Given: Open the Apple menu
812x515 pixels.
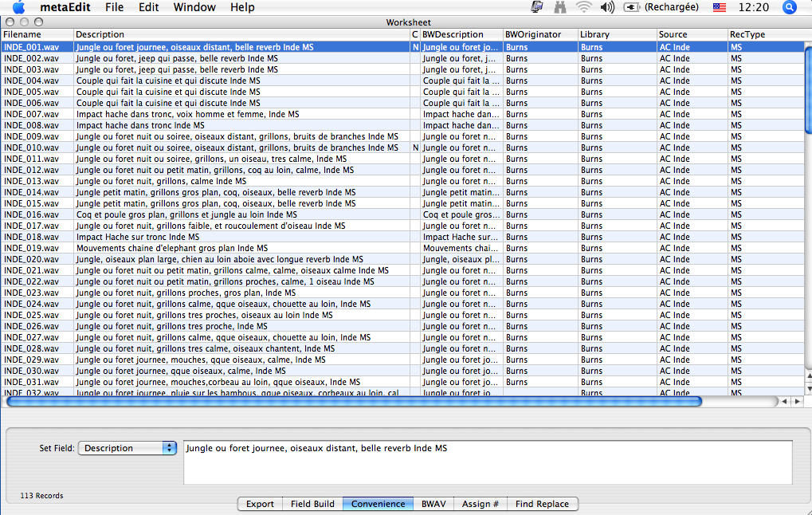Looking at the screenshot, I should 18,7.
